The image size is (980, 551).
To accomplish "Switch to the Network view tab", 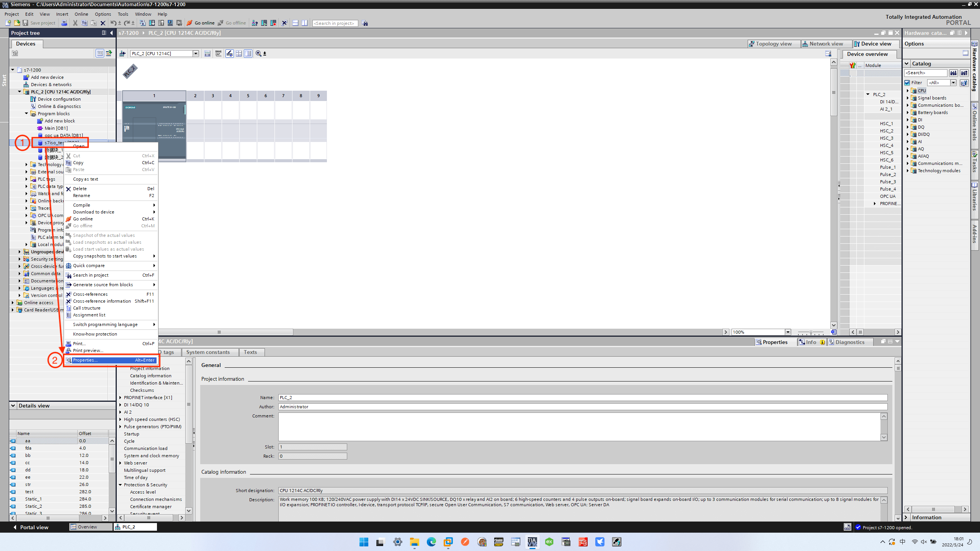I will [825, 44].
